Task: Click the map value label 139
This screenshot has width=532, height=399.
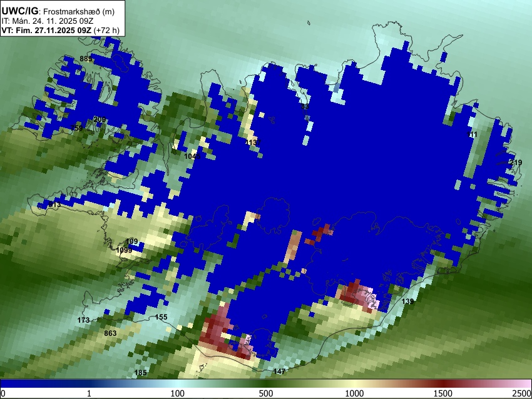Action: coord(407,301)
